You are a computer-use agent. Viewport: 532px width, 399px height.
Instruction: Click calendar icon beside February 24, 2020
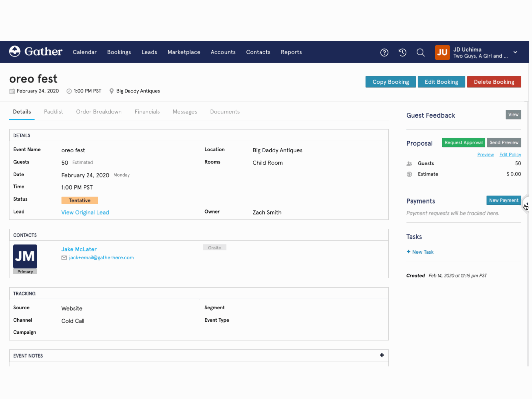(x=12, y=91)
